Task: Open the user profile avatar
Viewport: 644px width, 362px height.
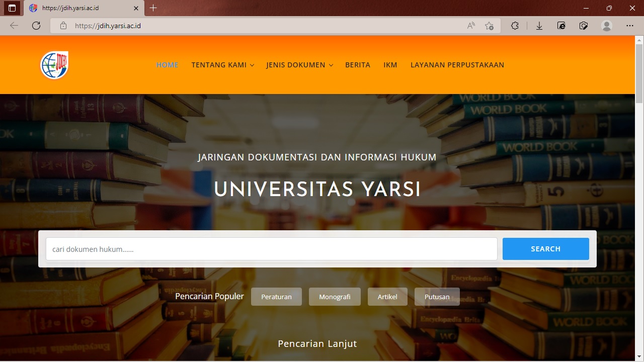Action: [607, 26]
